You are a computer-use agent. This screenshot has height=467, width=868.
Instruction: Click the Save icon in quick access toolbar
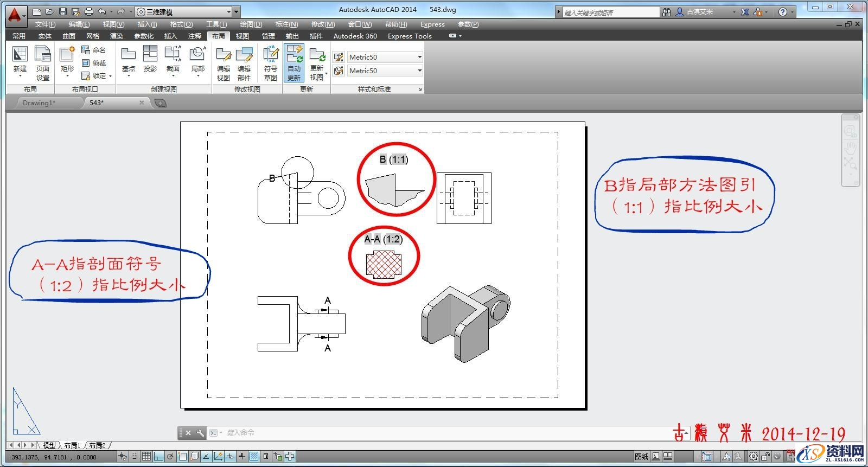[x=63, y=11]
